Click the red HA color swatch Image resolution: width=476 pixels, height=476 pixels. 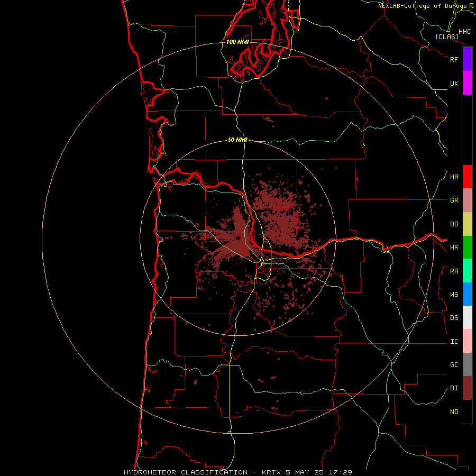pos(467,177)
